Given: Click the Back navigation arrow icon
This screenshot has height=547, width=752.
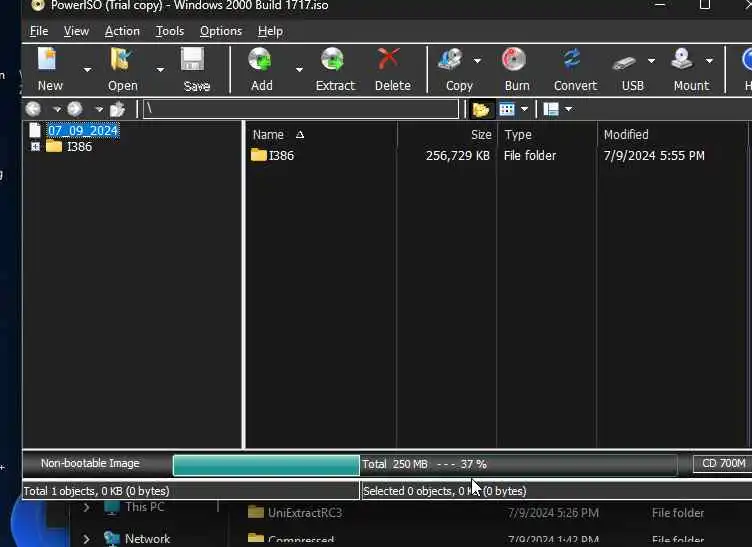Looking at the screenshot, I should (34, 109).
